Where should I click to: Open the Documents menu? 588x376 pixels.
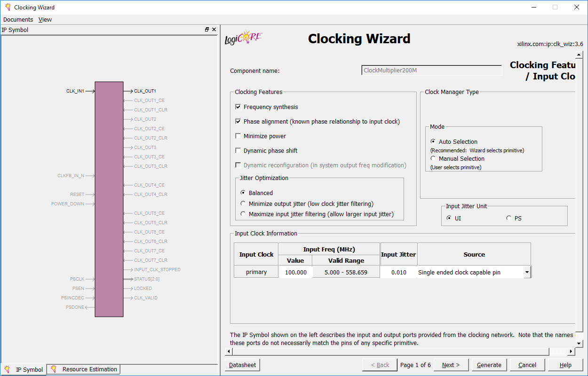coord(18,19)
